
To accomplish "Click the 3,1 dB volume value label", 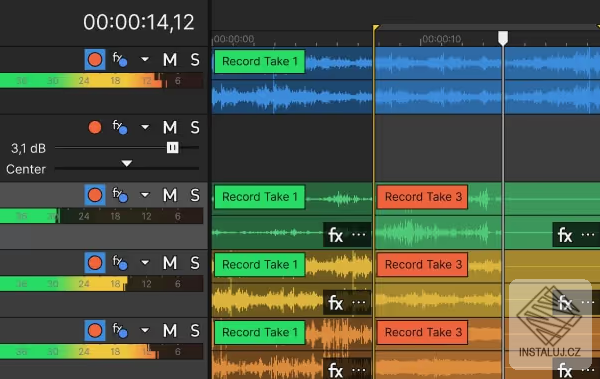I will point(28,149).
